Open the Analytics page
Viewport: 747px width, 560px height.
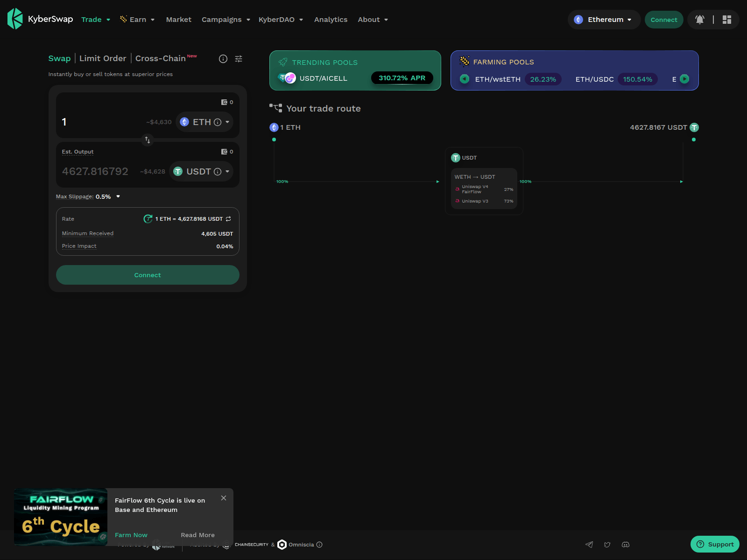click(331, 20)
